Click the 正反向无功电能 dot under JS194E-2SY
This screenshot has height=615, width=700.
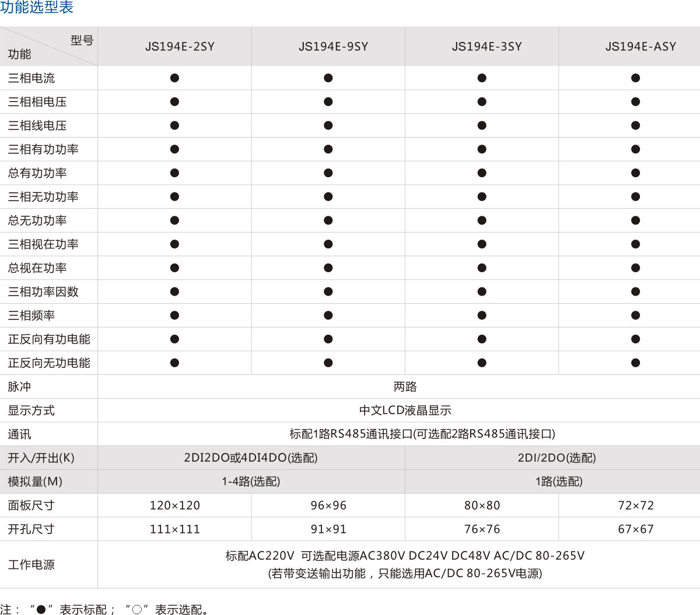coord(174,363)
